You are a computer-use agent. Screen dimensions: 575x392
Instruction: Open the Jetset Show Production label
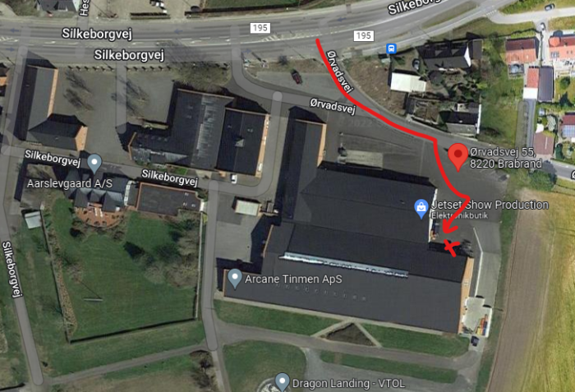(x=490, y=205)
